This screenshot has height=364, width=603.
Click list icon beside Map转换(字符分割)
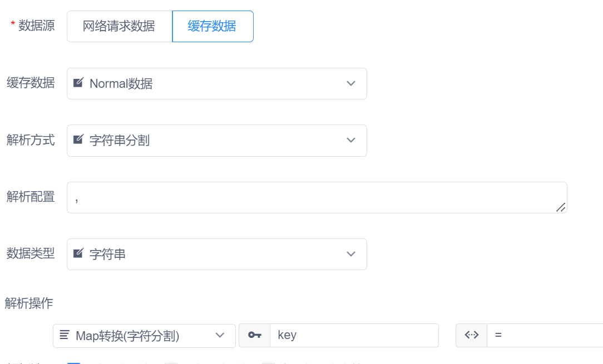[x=65, y=335]
